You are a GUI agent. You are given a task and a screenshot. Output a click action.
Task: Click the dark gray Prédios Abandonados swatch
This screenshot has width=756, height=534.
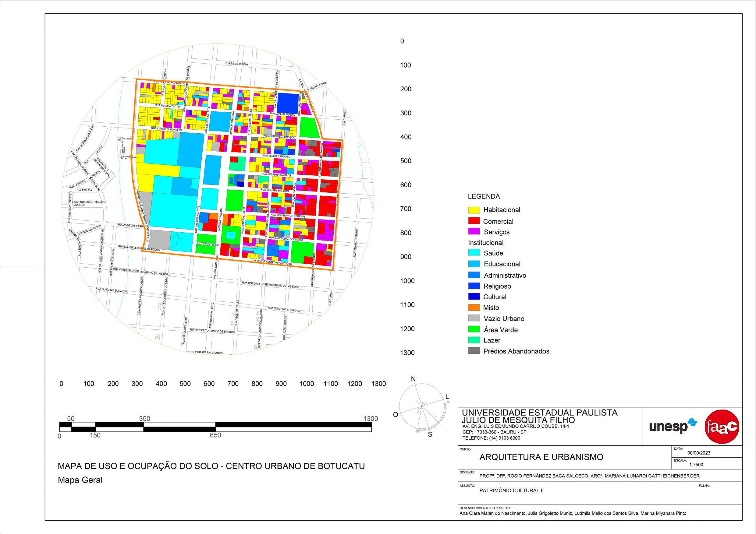[x=474, y=351]
